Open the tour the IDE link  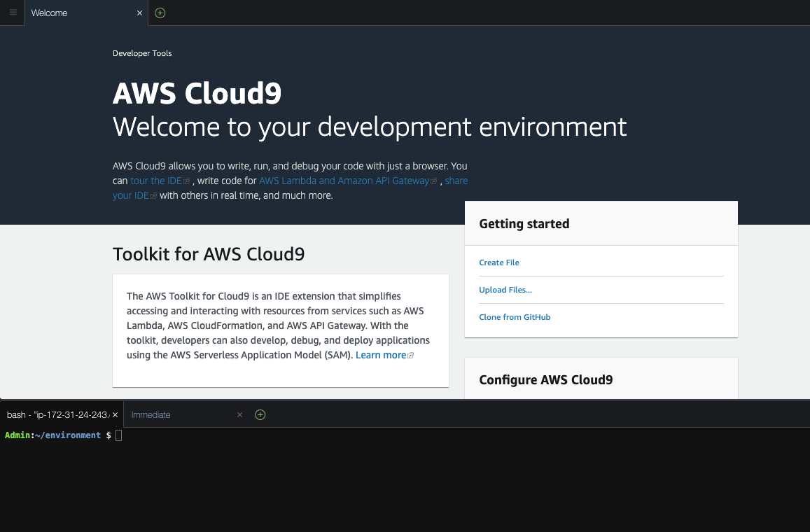pyautogui.click(x=155, y=181)
